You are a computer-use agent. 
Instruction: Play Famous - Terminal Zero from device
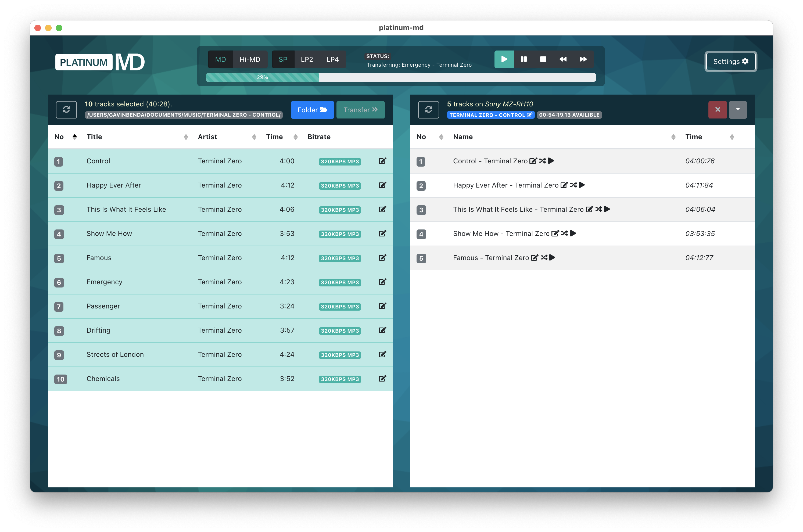click(552, 257)
